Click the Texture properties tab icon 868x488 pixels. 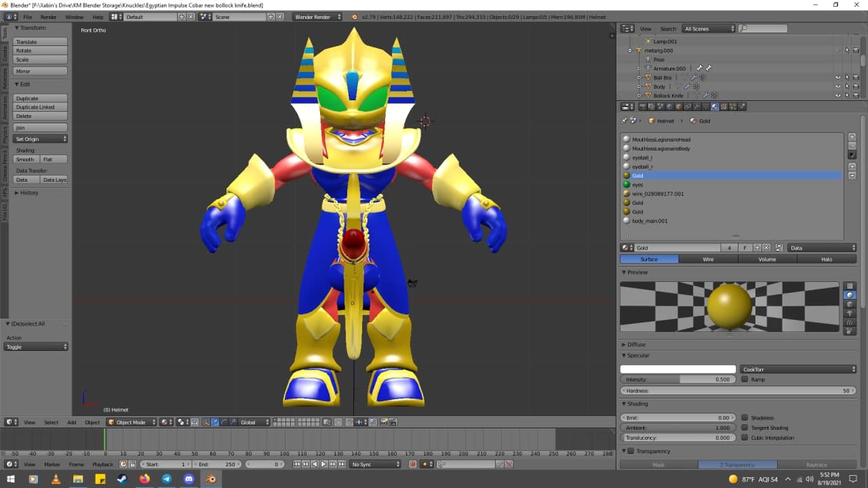tap(724, 106)
